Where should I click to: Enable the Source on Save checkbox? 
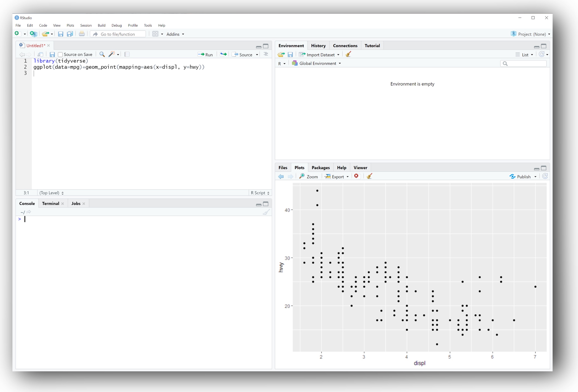coord(60,54)
